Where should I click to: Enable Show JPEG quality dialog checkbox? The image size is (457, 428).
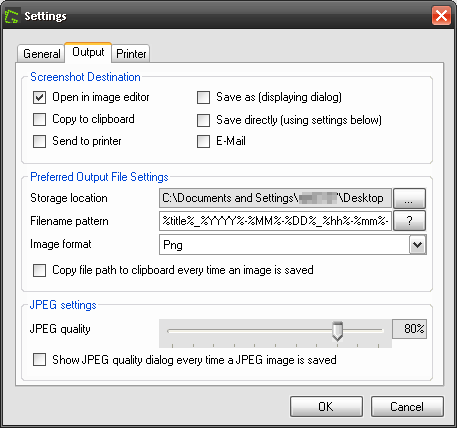click(x=39, y=360)
